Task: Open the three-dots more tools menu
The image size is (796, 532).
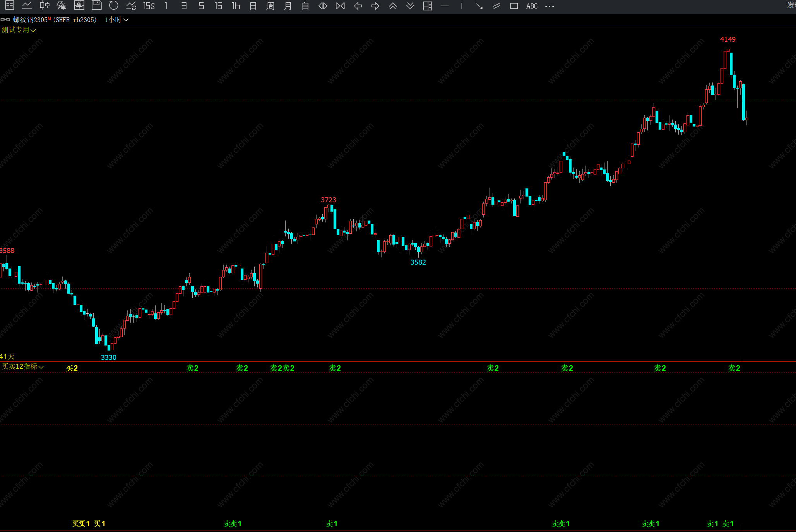Action: pos(549,6)
